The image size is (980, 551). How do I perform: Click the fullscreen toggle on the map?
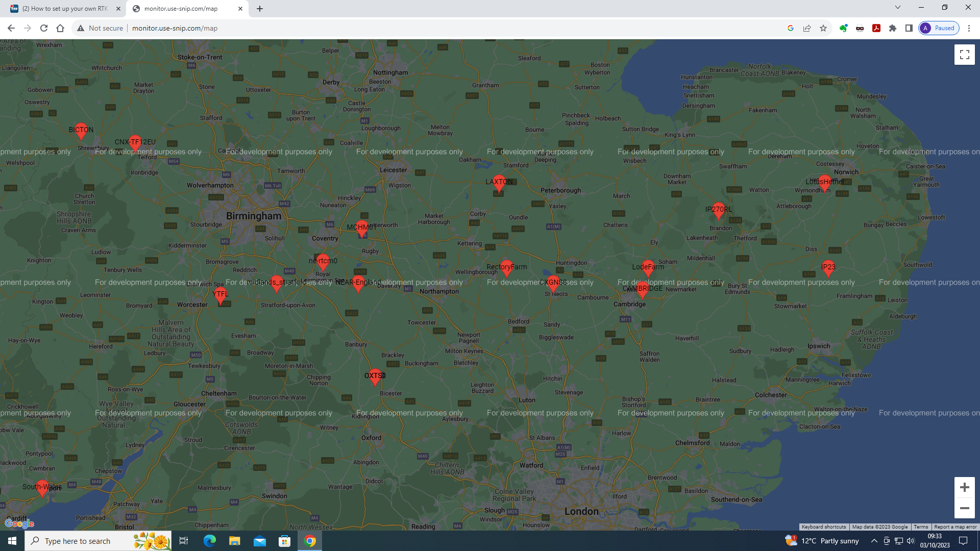click(x=964, y=54)
